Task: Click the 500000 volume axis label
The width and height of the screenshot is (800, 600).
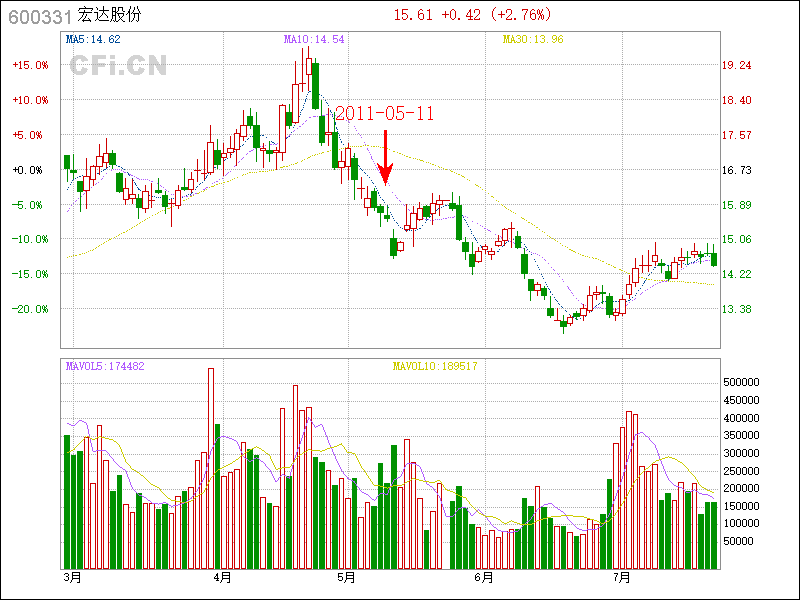Action: 744,382
